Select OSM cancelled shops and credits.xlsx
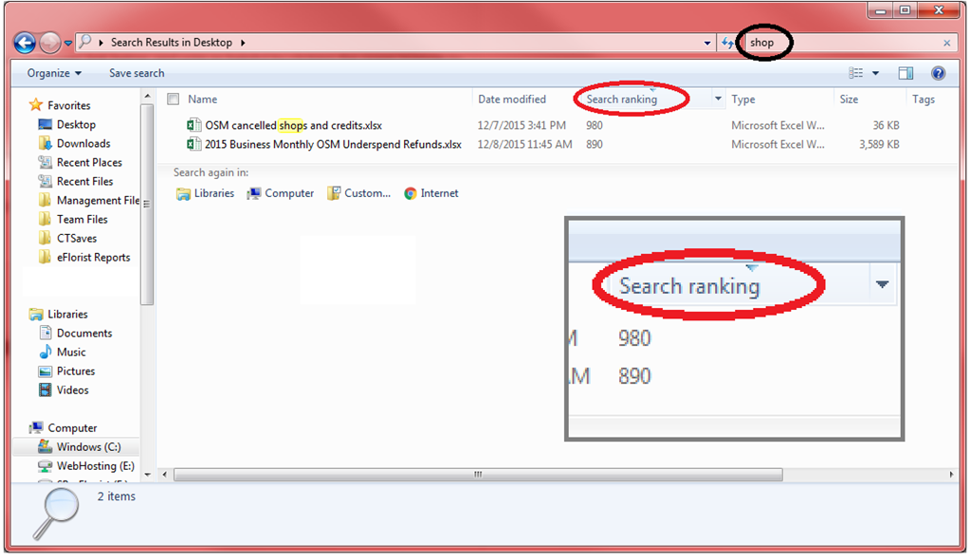The image size is (971, 560). coord(294,125)
